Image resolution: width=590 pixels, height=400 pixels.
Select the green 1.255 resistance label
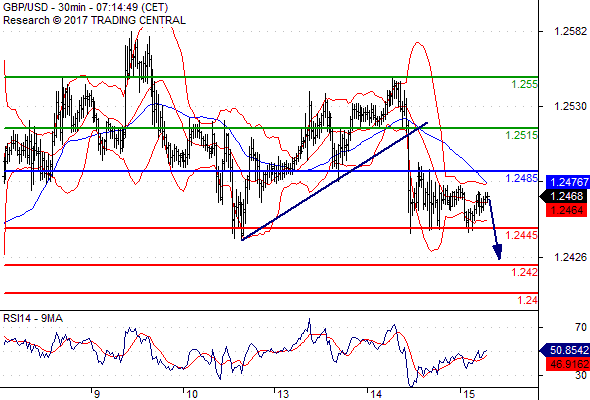pos(525,84)
